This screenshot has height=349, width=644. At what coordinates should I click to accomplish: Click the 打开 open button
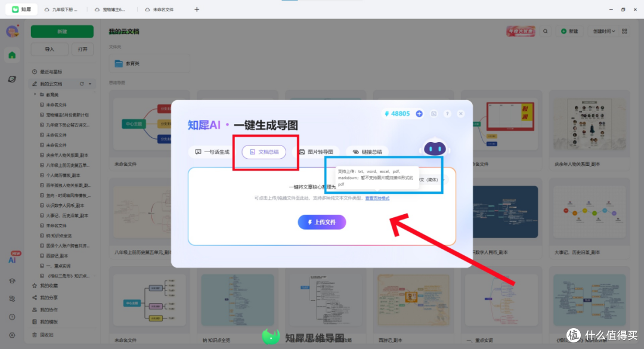pyautogui.click(x=82, y=50)
